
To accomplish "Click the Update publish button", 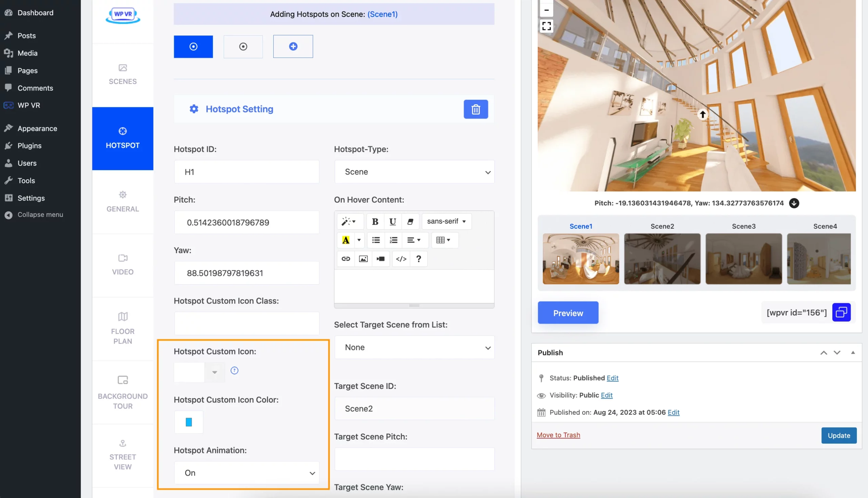I will pyautogui.click(x=839, y=435).
